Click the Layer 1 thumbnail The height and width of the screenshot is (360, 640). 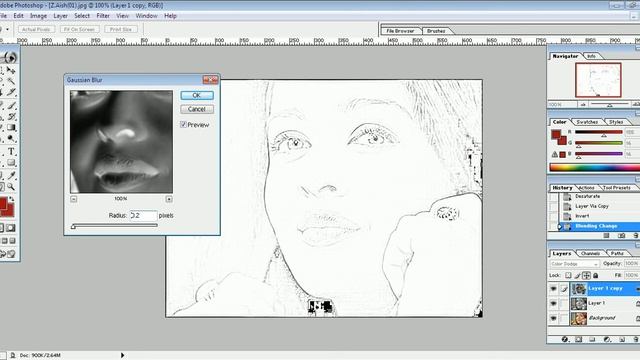point(579,303)
